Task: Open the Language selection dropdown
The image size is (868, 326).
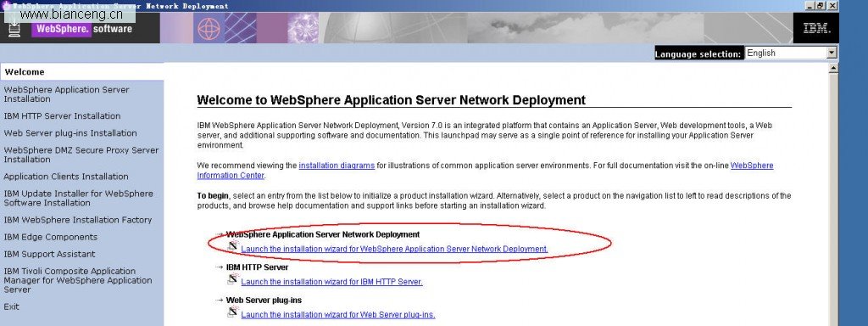Action: [x=791, y=53]
